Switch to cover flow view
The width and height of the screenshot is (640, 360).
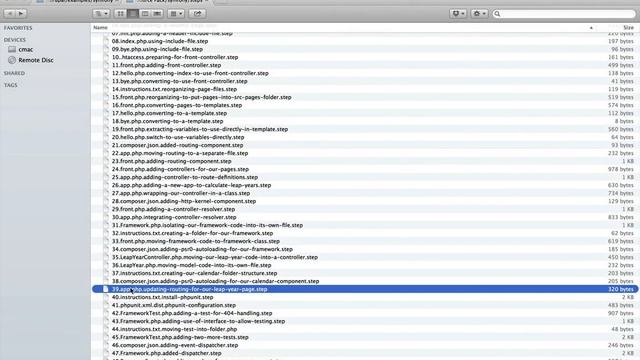pyautogui.click(x=157, y=13)
